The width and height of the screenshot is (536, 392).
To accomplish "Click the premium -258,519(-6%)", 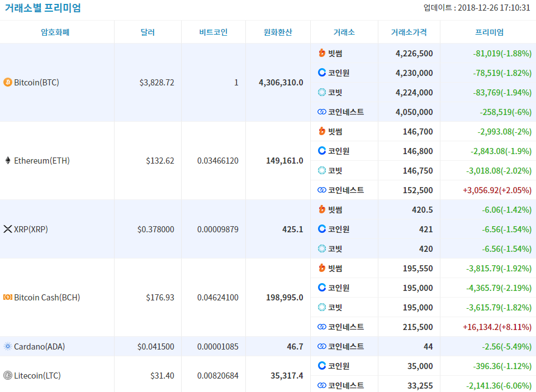I will pyautogui.click(x=506, y=112).
